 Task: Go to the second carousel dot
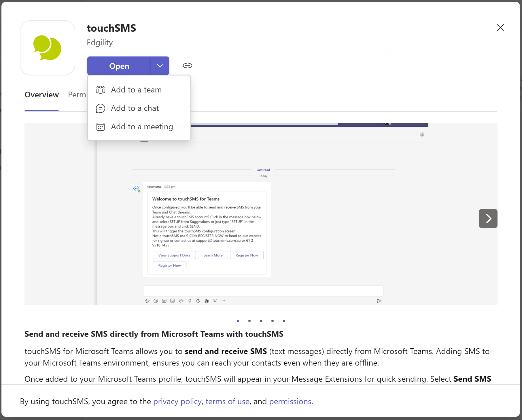(249, 321)
